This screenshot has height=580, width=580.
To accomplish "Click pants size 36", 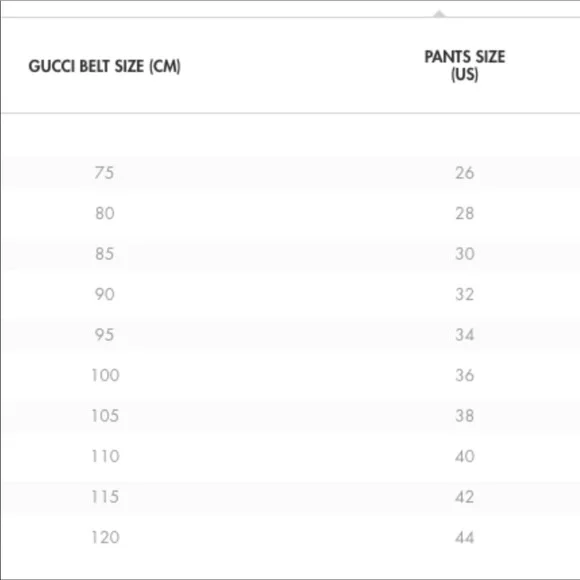I will (465, 375).
